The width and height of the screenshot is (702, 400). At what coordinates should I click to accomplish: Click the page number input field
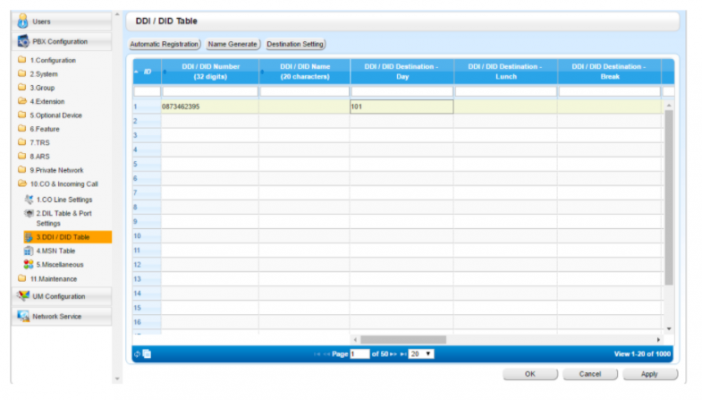click(x=359, y=354)
